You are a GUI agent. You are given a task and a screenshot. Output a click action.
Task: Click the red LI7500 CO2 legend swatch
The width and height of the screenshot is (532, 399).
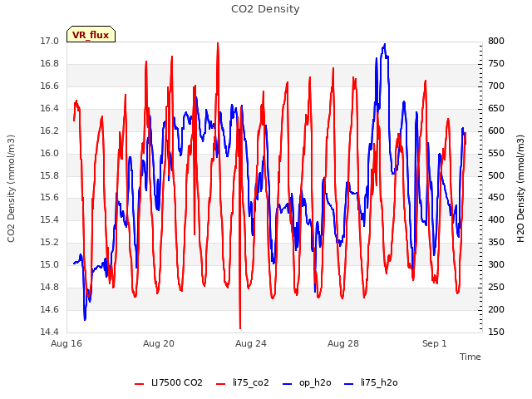[140, 384]
